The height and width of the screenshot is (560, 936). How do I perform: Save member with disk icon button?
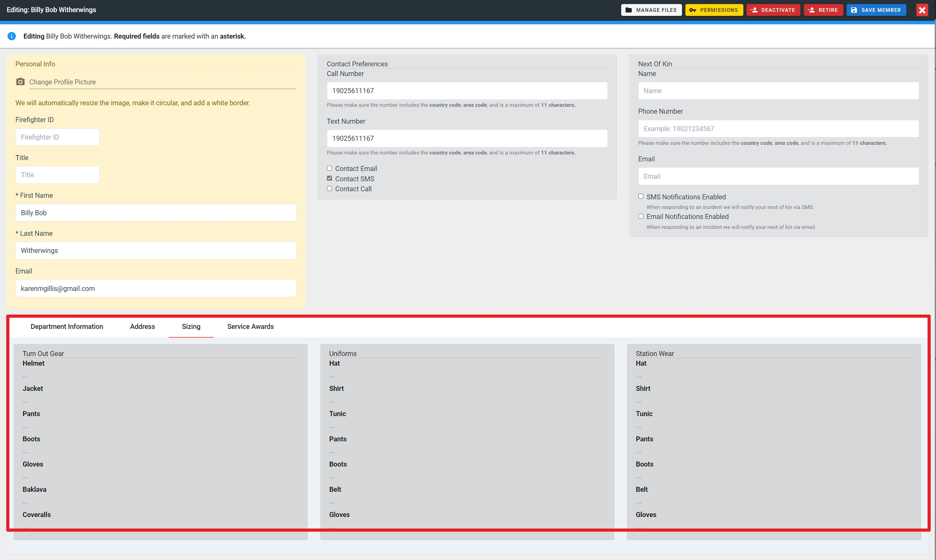pos(876,10)
